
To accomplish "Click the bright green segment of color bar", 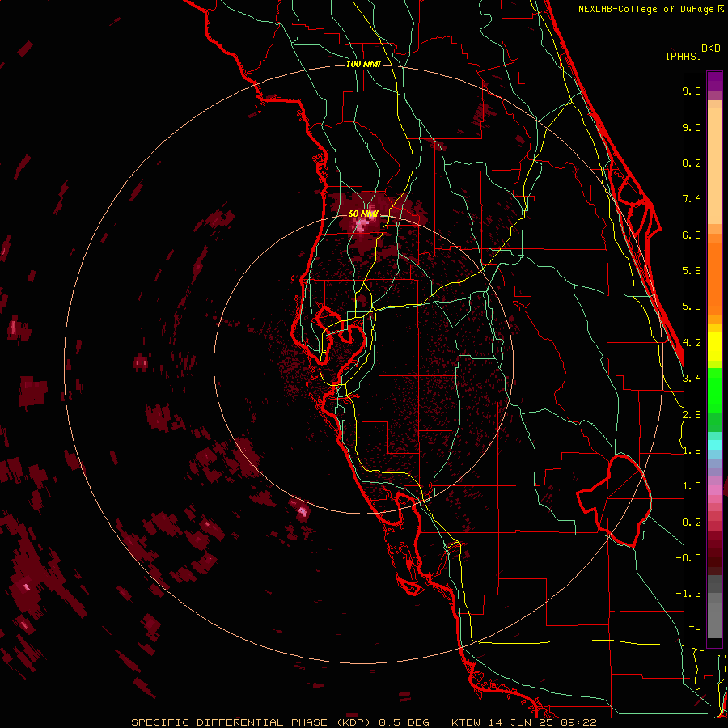I will (714, 391).
